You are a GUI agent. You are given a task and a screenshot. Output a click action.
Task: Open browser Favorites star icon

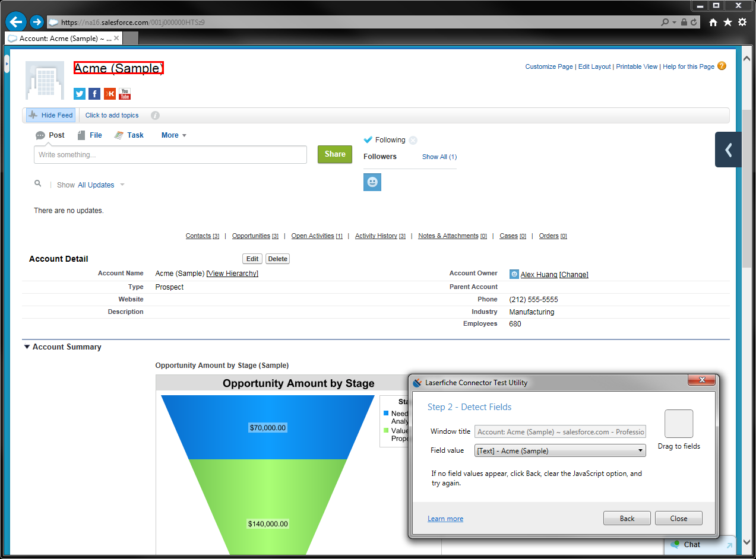point(727,22)
